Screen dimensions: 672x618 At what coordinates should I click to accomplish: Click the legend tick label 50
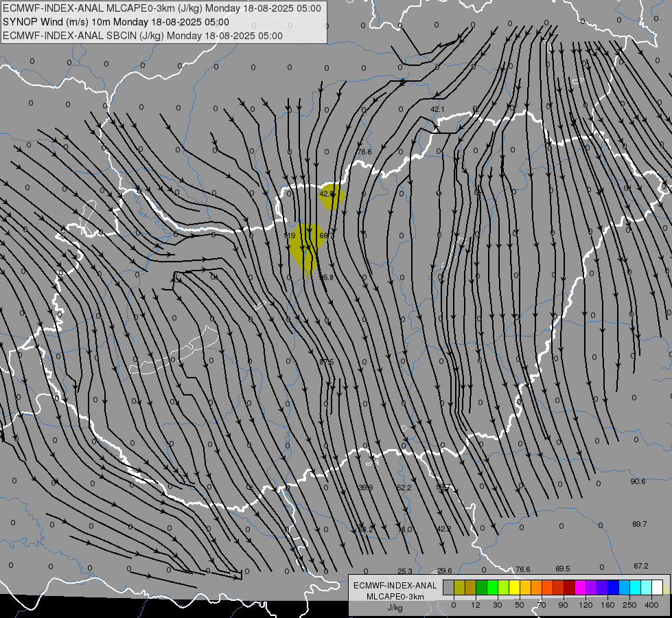[x=520, y=605]
